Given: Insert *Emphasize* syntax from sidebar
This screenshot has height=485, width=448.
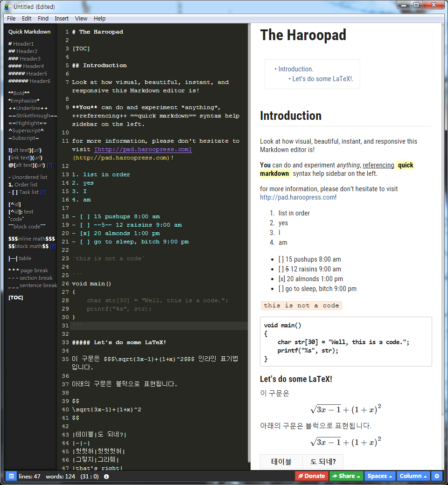Looking at the screenshot, I should (24, 101).
